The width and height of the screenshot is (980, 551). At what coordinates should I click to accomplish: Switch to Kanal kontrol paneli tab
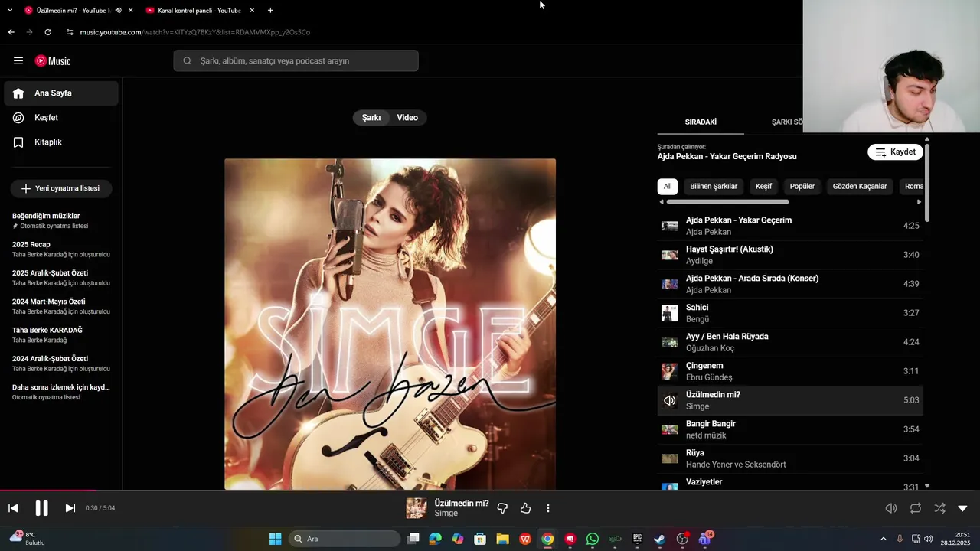[x=200, y=11]
